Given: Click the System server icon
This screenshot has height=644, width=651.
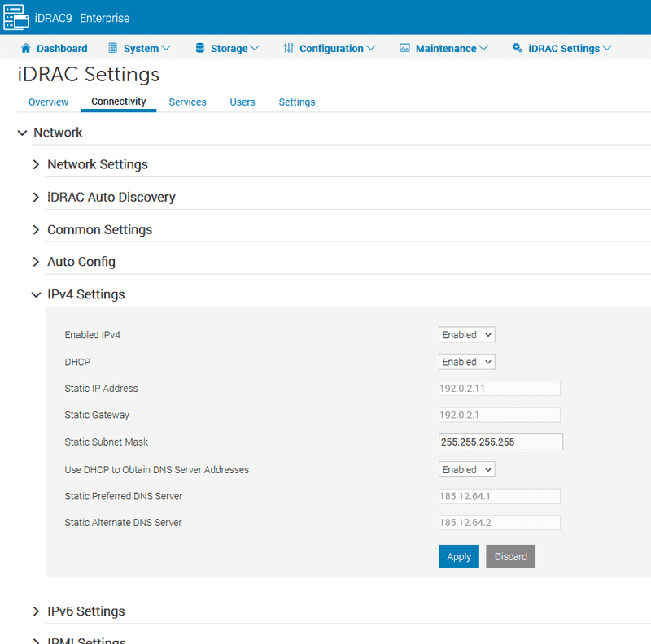Looking at the screenshot, I should click(111, 48).
